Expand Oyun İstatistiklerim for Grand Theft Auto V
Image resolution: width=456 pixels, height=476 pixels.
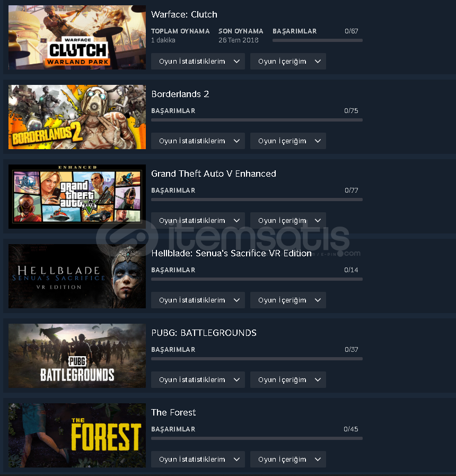198,220
